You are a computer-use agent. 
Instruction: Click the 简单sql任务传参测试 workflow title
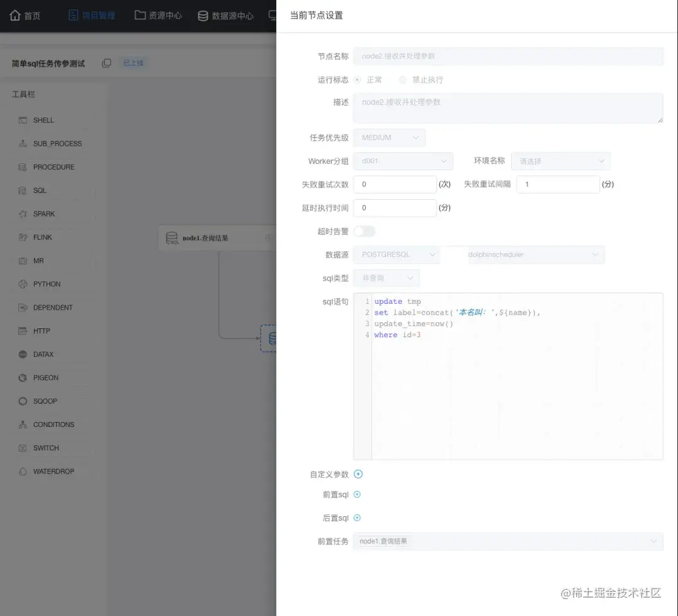coord(48,63)
